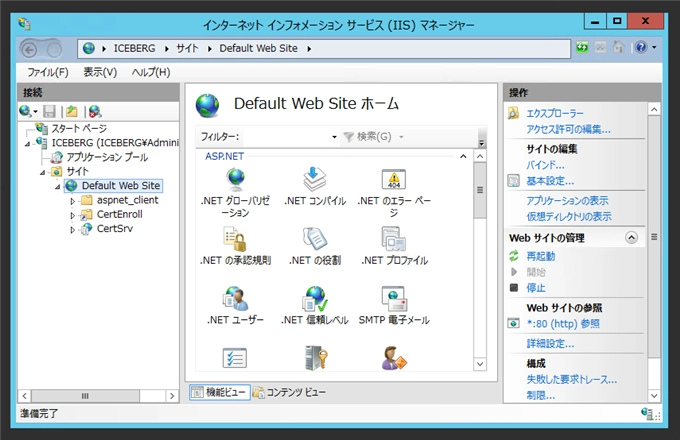Click the エクスプローラー folder icon in actions pane
The height and width of the screenshot is (440, 680).
click(513, 113)
